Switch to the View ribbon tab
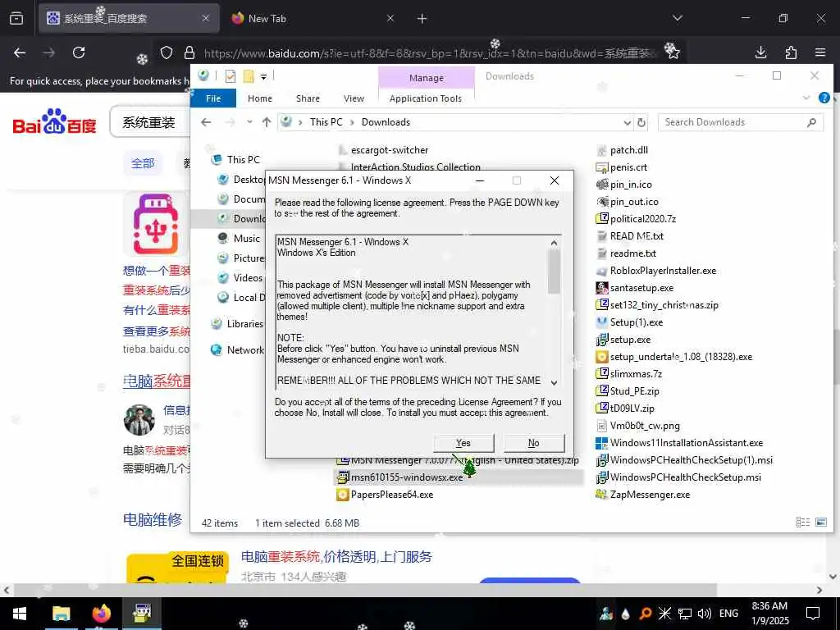Viewport: 840px width, 630px height. pos(354,98)
